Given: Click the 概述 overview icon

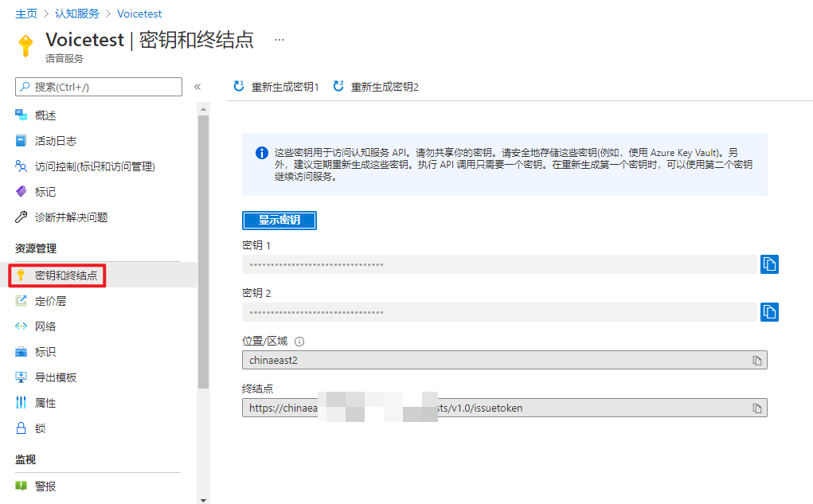Looking at the screenshot, I should coord(21,115).
